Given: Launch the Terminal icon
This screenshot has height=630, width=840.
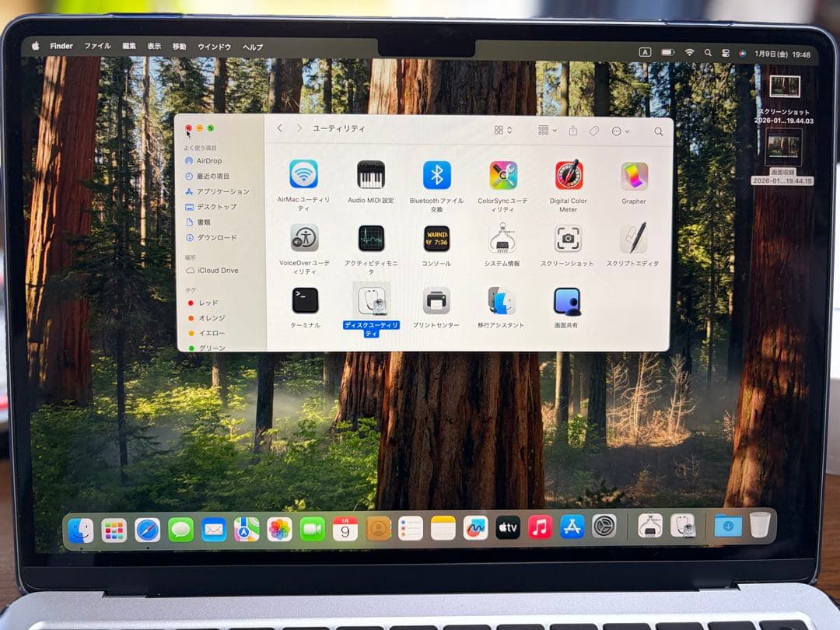Looking at the screenshot, I should [304, 299].
